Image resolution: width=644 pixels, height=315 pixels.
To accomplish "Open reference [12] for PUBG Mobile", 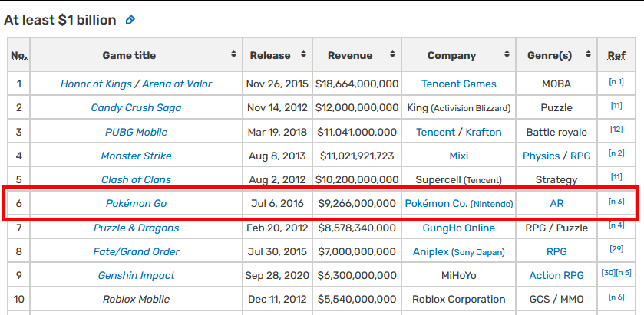I will click(x=616, y=130).
